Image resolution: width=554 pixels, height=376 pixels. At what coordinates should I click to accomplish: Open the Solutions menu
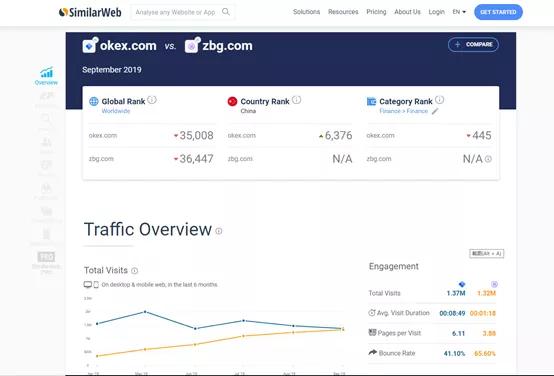click(x=306, y=12)
